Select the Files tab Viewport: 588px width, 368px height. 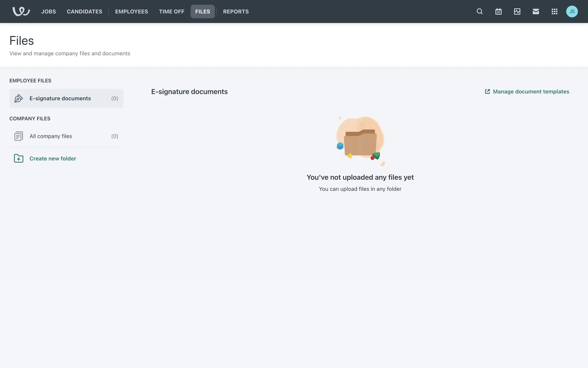pos(202,11)
